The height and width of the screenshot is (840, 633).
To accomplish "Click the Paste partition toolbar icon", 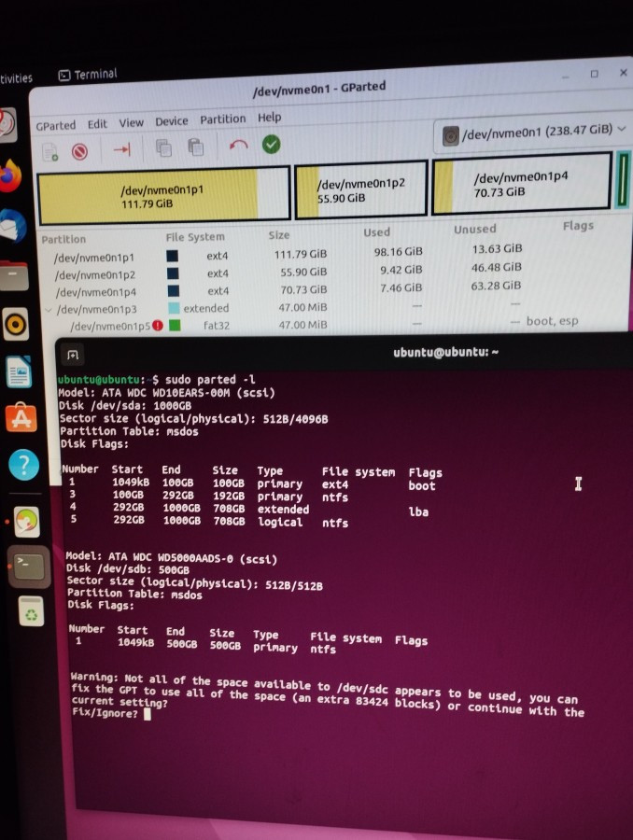I will point(196,147).
